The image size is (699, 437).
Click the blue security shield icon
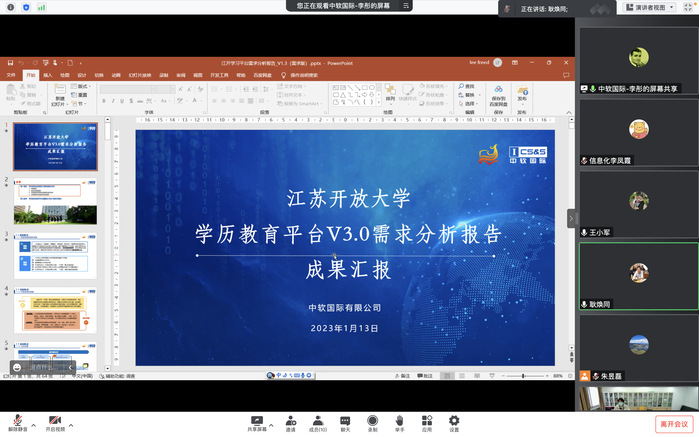click(26, 7)
